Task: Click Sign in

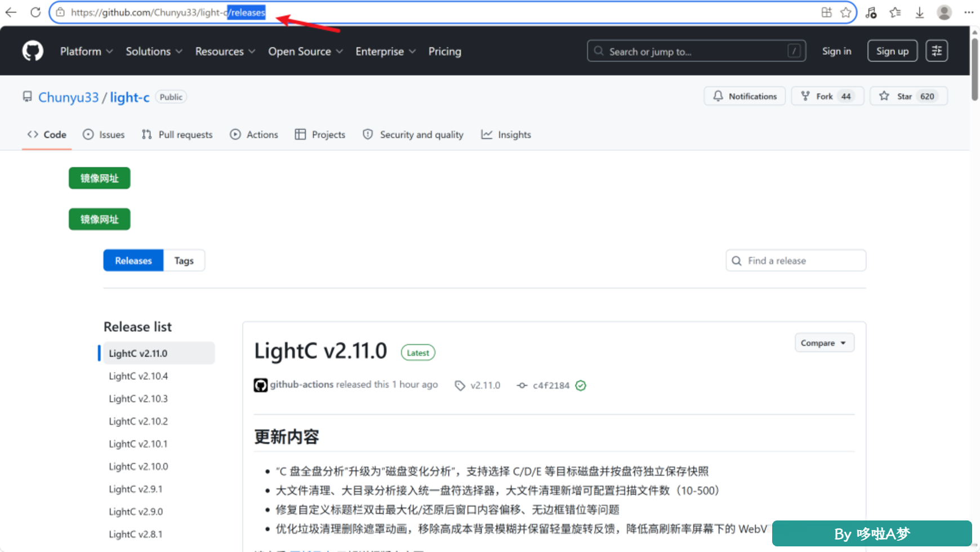Action: (x=836, y=51)
